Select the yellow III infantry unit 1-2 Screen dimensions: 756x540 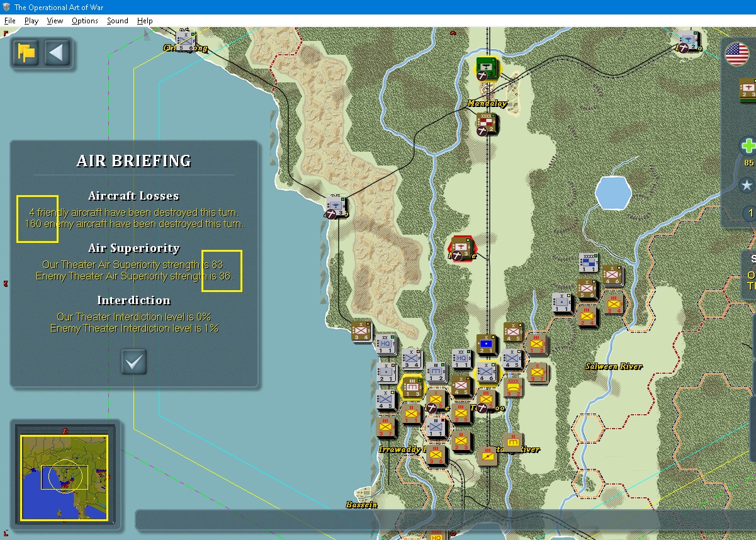click(537, 344)
